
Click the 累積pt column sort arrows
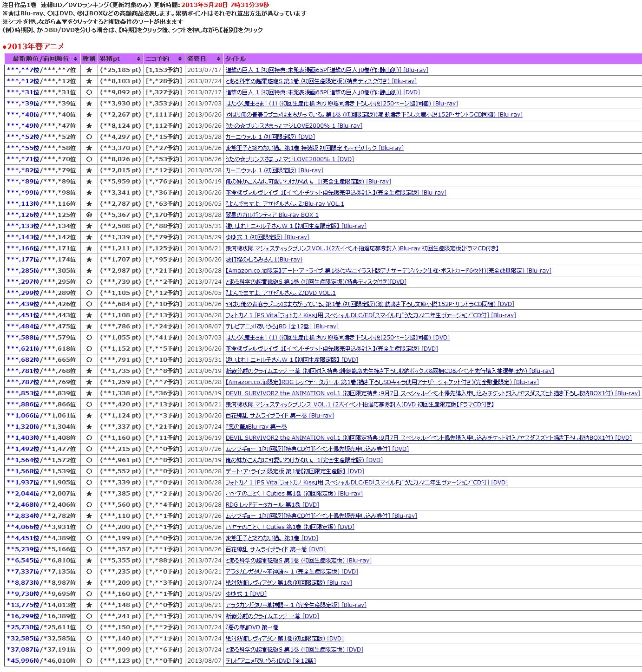tap(138, 59)
